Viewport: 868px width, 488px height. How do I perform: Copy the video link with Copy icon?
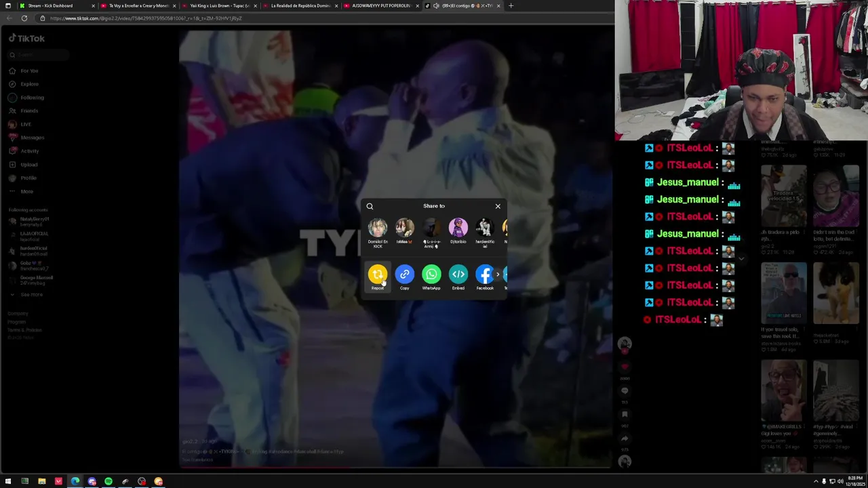(x=404, y=274)
